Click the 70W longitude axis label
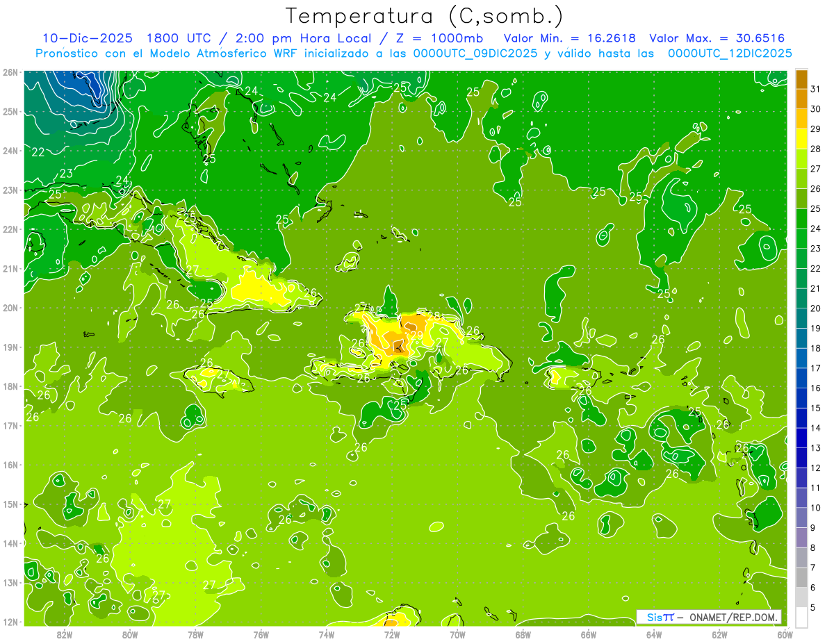The height and width of the screenshot is (644, 834). (x=457, y=634)
